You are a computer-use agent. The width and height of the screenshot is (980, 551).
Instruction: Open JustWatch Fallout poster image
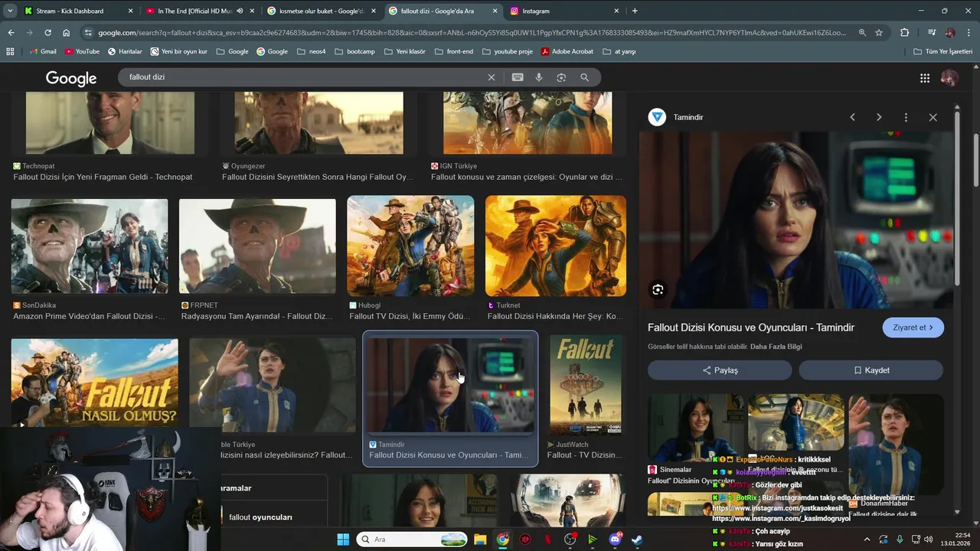coord(586,384)
